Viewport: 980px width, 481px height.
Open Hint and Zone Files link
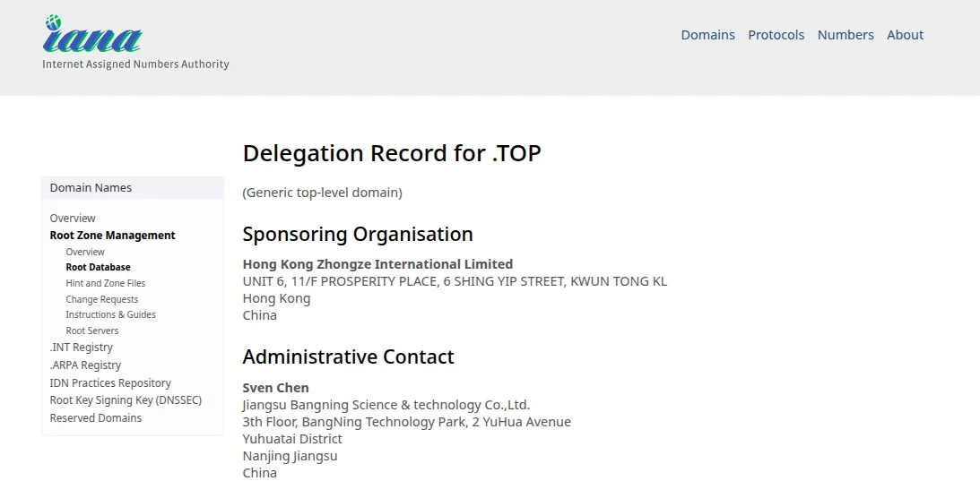click(x=105, y=283)
